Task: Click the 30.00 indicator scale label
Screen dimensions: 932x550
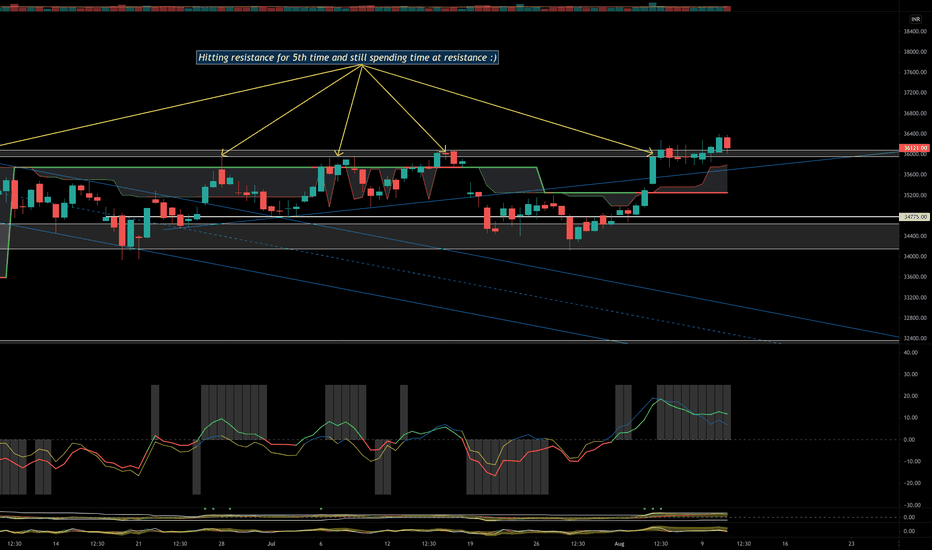Action: [910, 375]
